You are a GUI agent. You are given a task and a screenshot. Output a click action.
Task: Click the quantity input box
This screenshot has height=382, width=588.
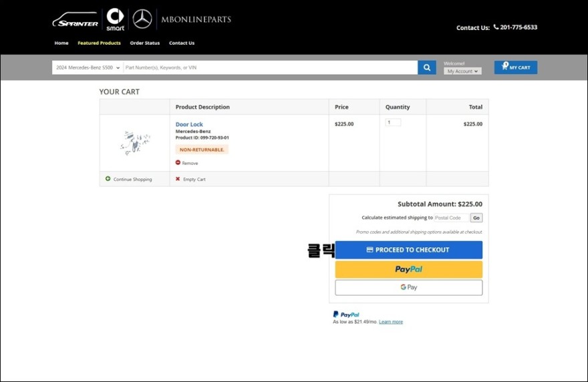click(393, 122)
